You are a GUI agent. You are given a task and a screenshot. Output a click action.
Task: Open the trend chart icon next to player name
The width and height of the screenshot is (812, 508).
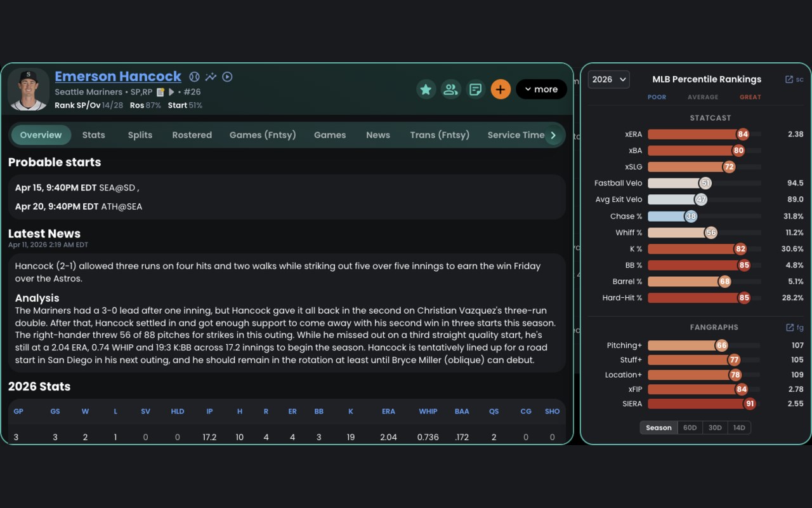coord(211,77)
